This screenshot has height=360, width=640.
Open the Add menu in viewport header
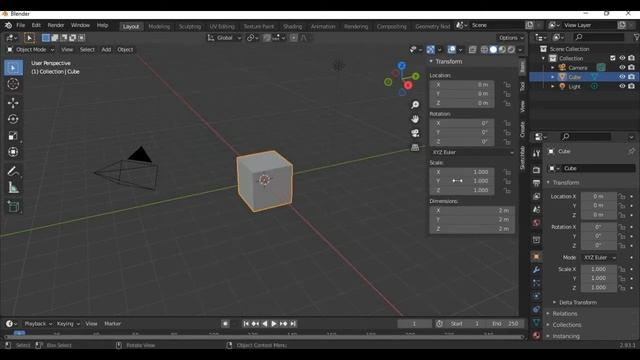[106, 49]
